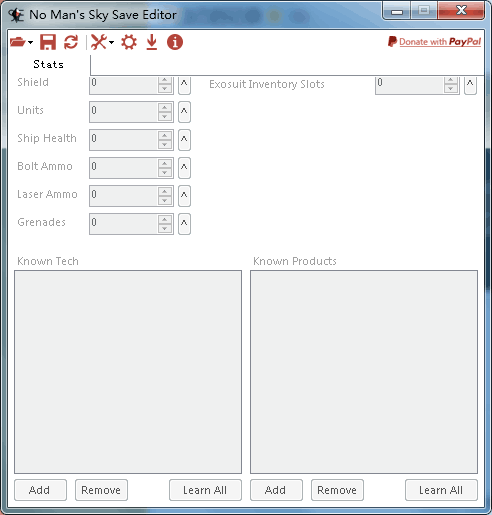492x515 pixels.
Task: Raise Ship Health with the up arrow
Action: (x=165, y=136)
